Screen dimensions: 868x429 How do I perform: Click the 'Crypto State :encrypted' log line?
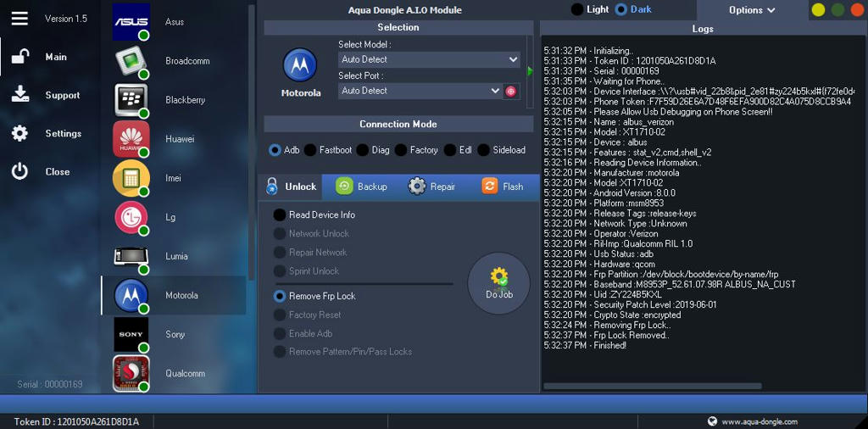tap(612, 315)
